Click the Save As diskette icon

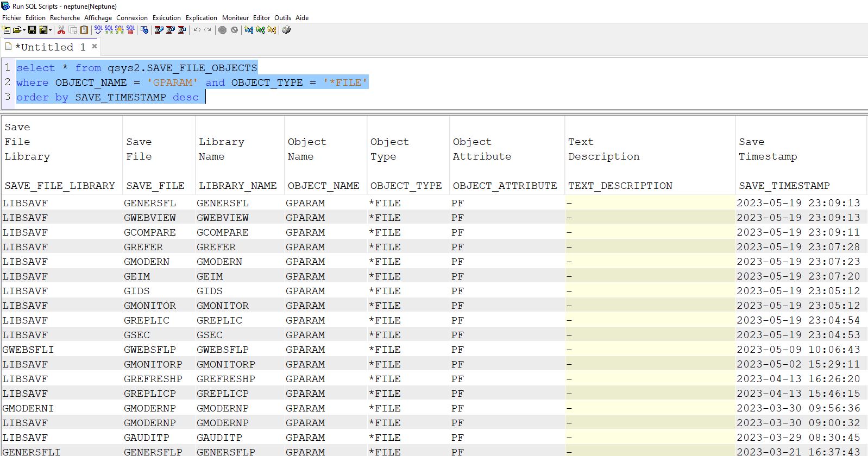click(x=43, y=30)
